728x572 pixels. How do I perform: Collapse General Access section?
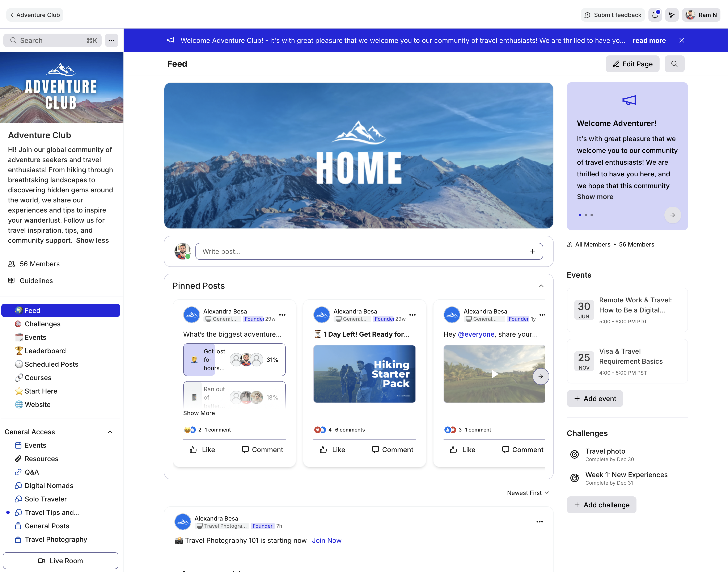coord(110,432)
